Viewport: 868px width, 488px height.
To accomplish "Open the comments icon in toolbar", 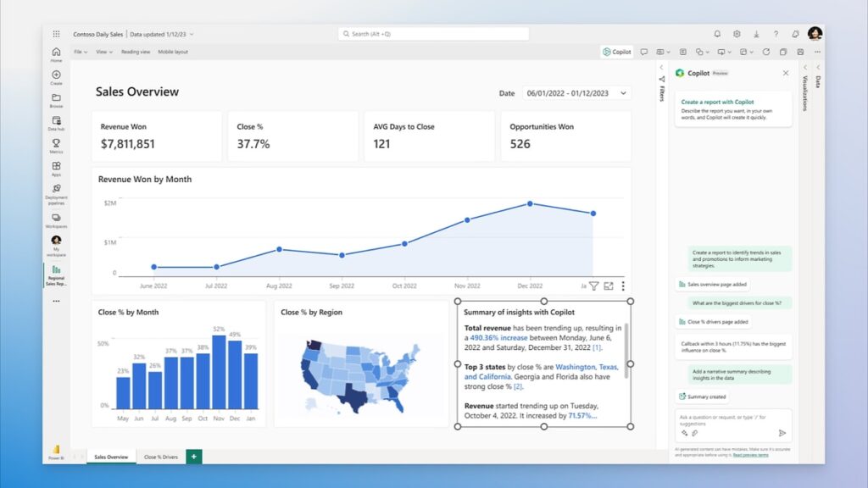I will (x=644, y=52).
